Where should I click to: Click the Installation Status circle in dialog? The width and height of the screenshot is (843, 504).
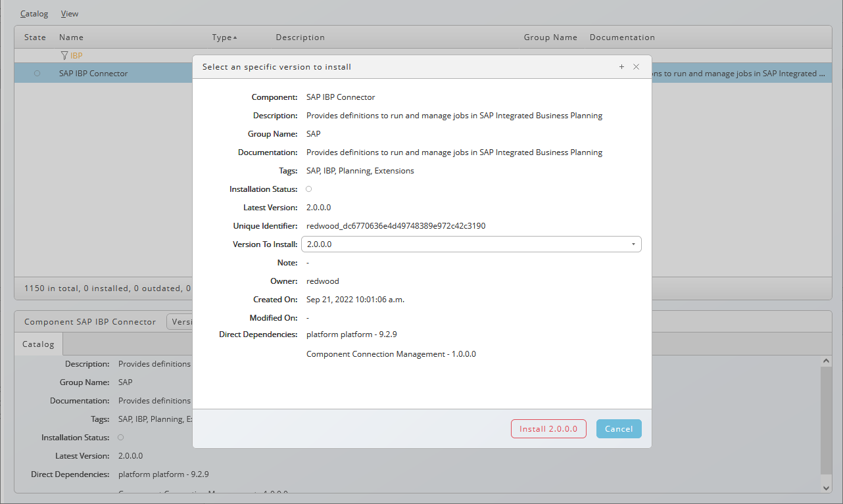309,189
